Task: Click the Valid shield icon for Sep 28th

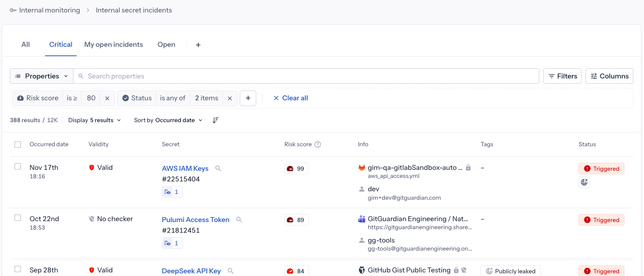Action: [92, 270]
